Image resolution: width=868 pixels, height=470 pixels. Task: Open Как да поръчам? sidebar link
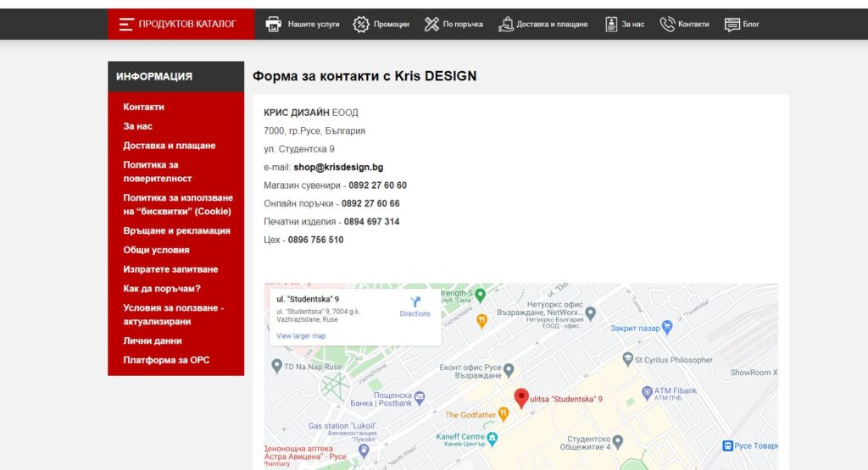162,289
